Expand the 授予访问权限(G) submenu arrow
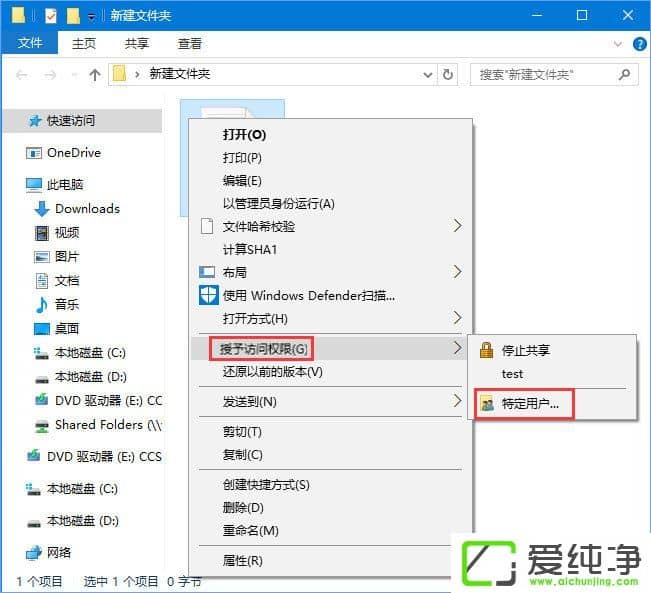Viewport: 651px width, 593px height. (x=457, y=348)
